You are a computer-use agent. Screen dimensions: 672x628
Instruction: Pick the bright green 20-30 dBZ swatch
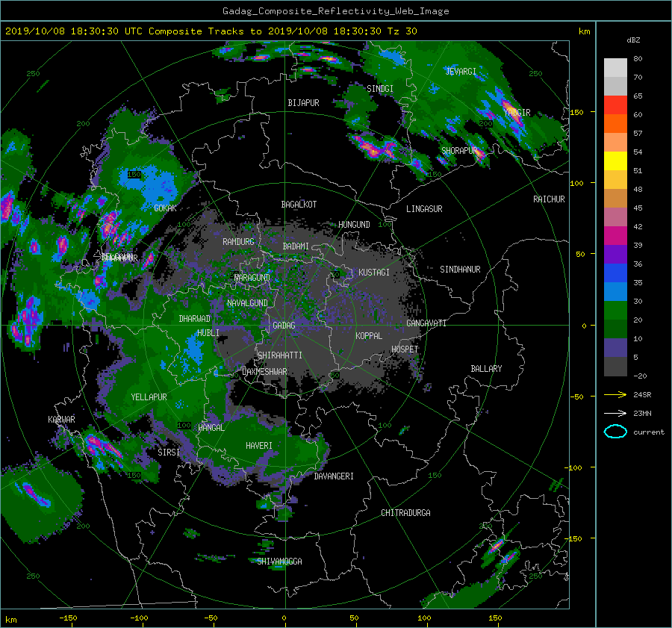coord(615,310)
